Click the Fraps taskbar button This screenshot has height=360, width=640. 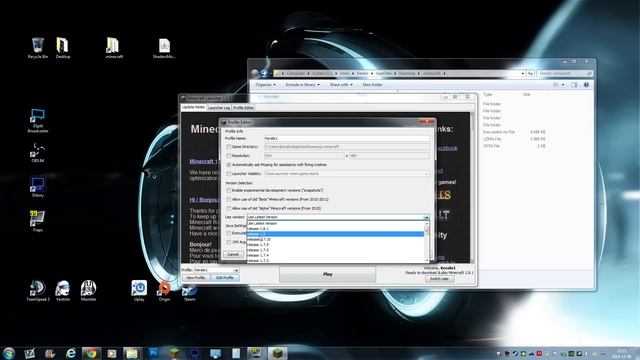click(256, 353)
